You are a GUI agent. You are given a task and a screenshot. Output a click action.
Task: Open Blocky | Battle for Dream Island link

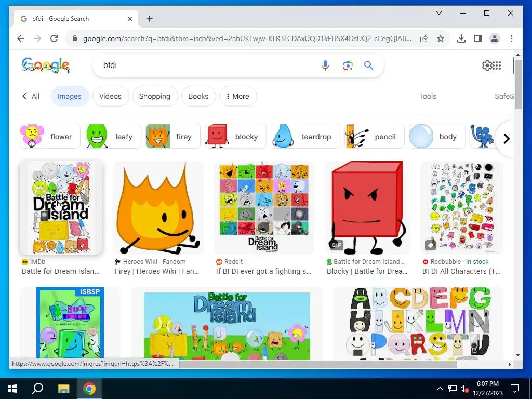[x=367, y=271]
